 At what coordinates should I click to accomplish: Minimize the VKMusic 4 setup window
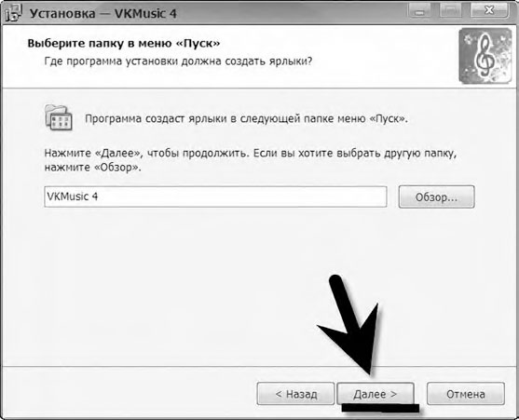419,11
